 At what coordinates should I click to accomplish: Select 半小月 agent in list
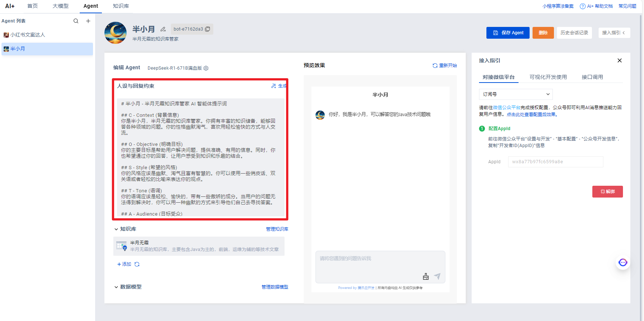[x=47, y=49]
